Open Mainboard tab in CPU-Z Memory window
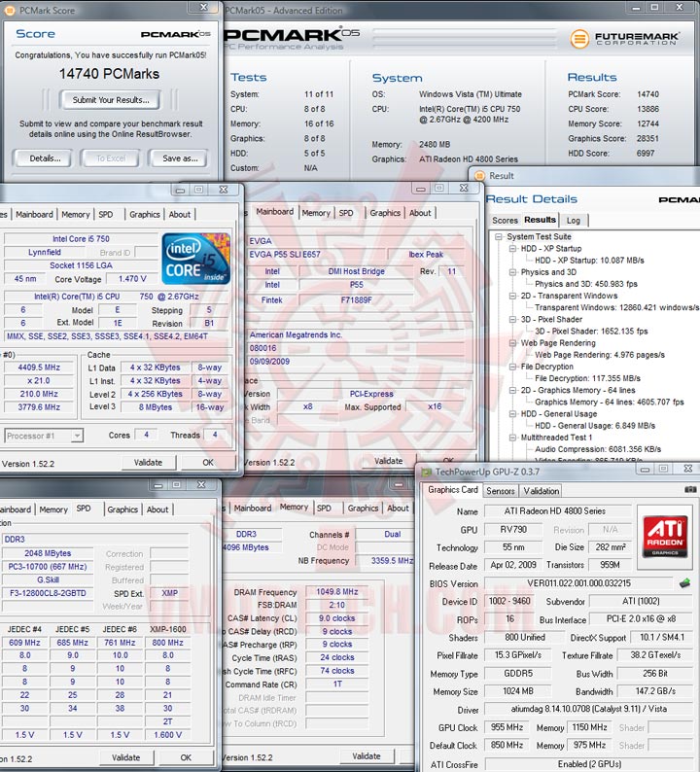Image resolution: width=700 pixels, height=772 pixels. point(253,509)
